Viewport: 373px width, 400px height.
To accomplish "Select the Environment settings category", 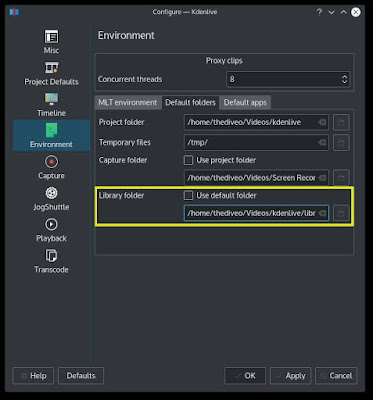I will [x=51, y=136].
